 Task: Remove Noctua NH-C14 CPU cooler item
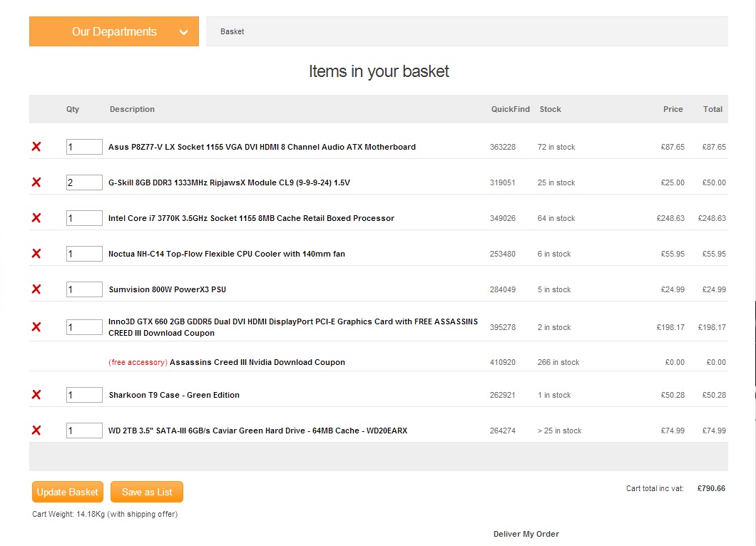36,254
